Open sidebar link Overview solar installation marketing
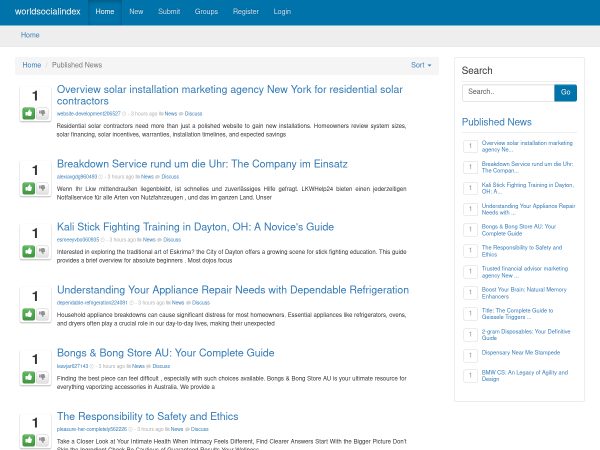The image size is (600, 450). 527,146
